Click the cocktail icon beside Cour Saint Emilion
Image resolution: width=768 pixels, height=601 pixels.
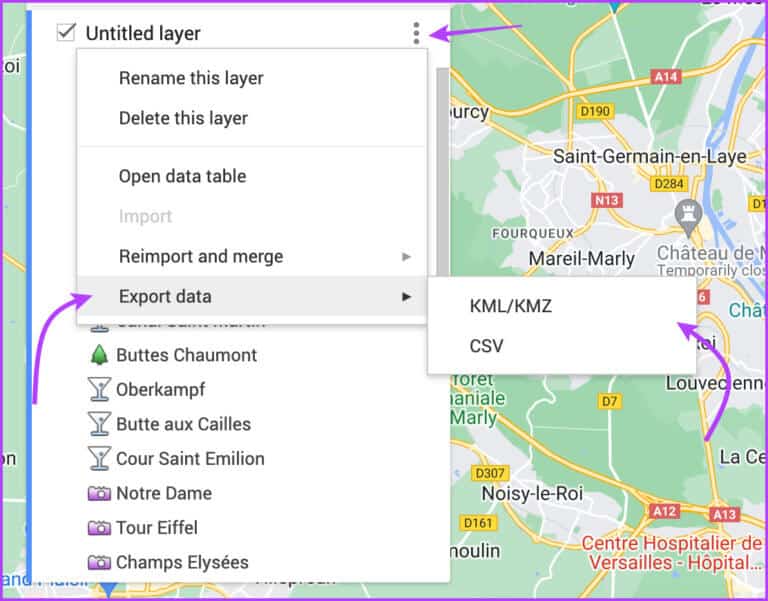99,459
